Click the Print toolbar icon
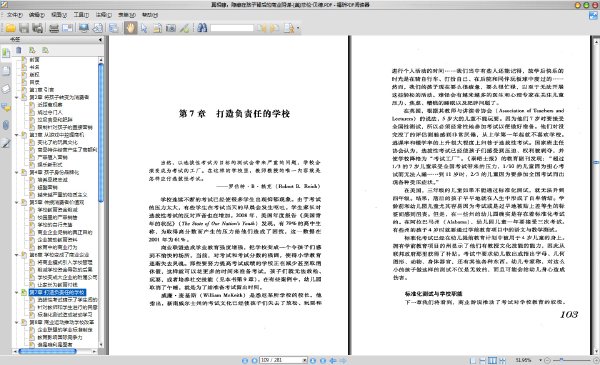 click(54, 28)
